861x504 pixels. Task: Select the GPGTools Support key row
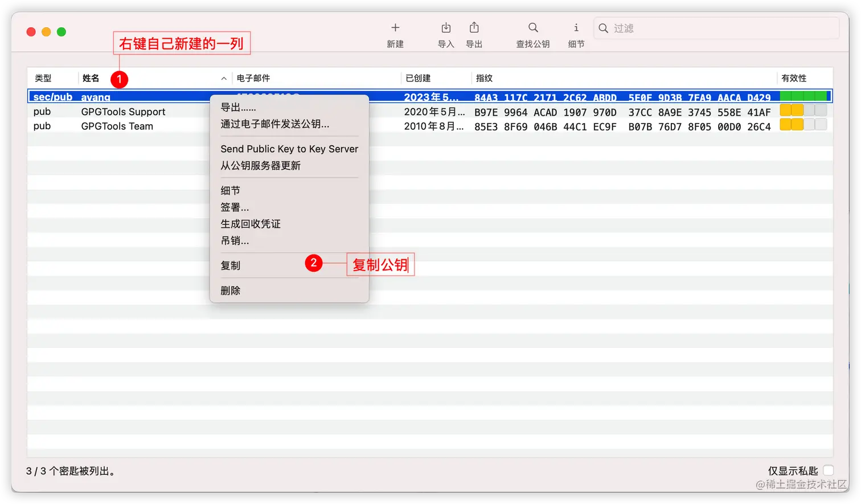430,112
